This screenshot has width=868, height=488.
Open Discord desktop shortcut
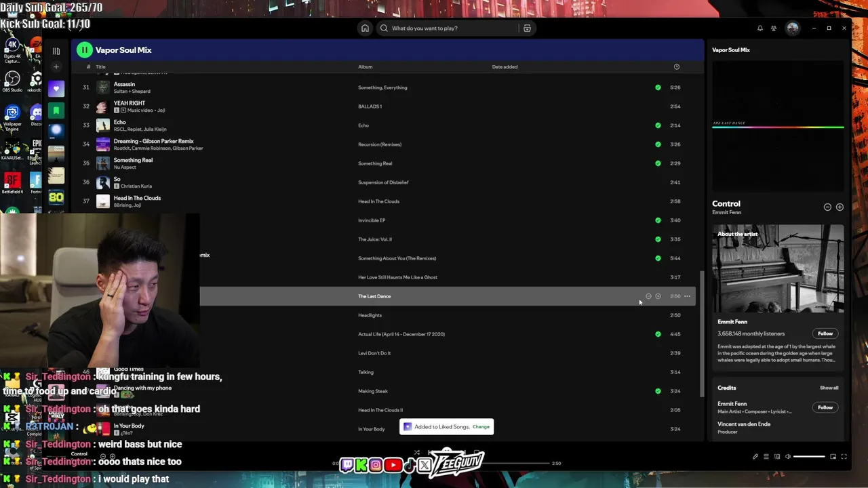(35, 115)
